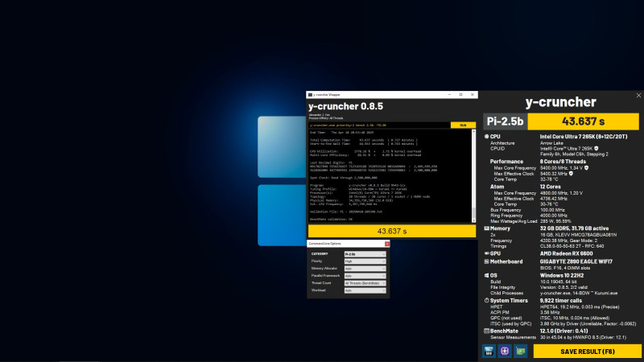
Task: Click the shield beside 5400.00 MHz, 1.34 V
Action: click(x=586, y=168)
